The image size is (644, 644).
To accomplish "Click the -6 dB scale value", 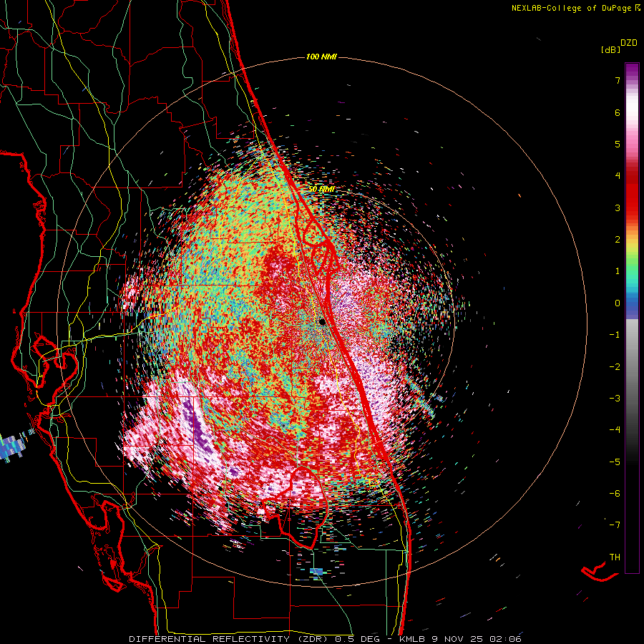I will pyautogui.click(x=615, y=494).
